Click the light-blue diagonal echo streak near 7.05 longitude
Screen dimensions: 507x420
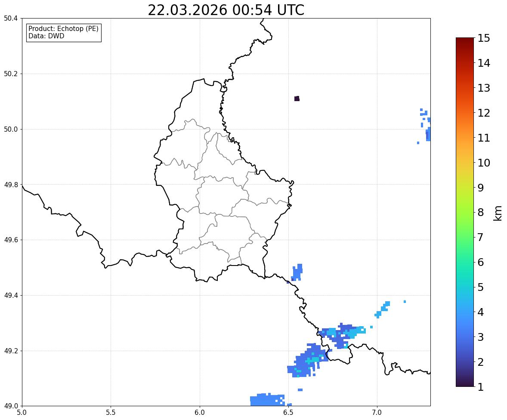383,309
